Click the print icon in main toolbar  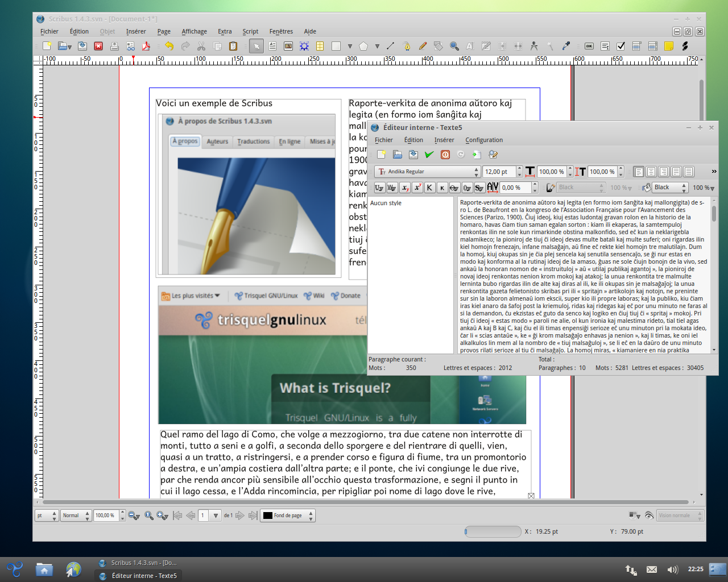coord(114,46)
